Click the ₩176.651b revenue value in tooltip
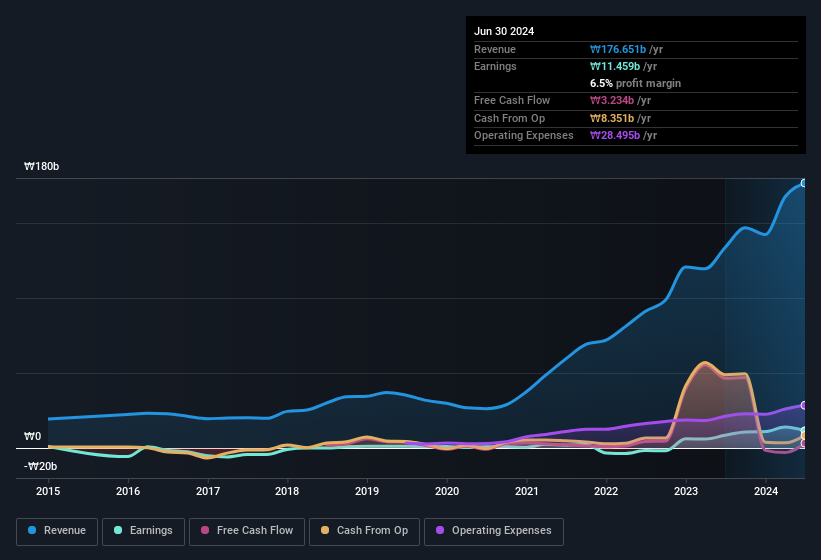Viewport: 821px width, 560px height. [x=618, y=49]
